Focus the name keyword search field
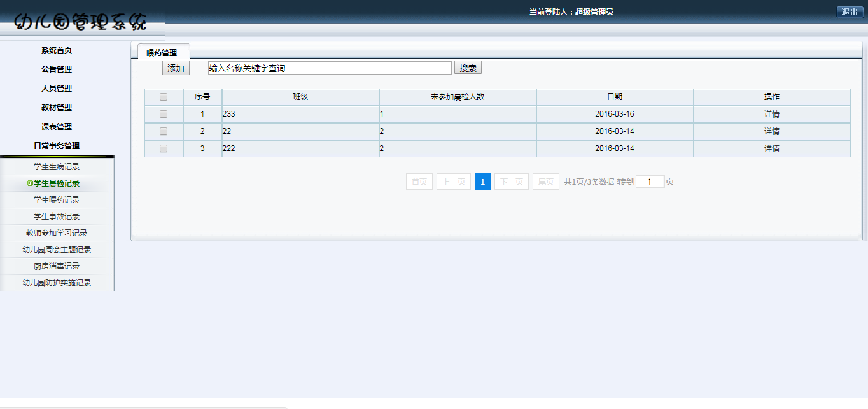Screen dimensions: 868x409 tap(330, 68)
